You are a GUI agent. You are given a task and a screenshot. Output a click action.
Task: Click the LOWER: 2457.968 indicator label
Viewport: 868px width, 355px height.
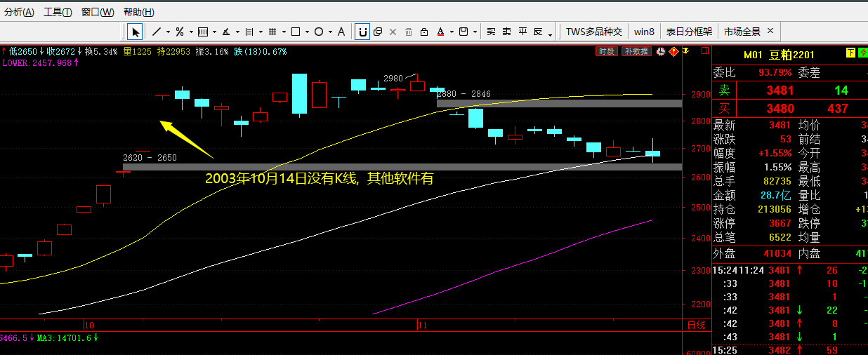point(39,63)
